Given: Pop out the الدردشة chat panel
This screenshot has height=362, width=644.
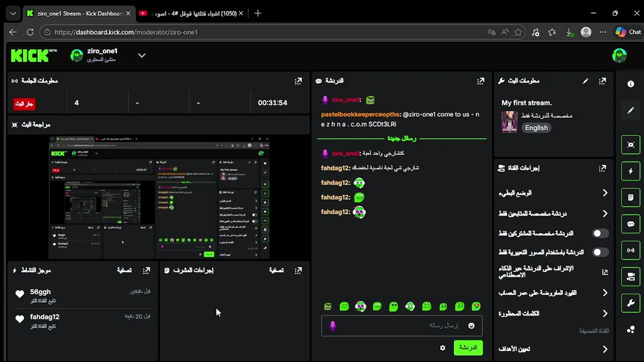Looking at the screenshot, I should [481, 81].
